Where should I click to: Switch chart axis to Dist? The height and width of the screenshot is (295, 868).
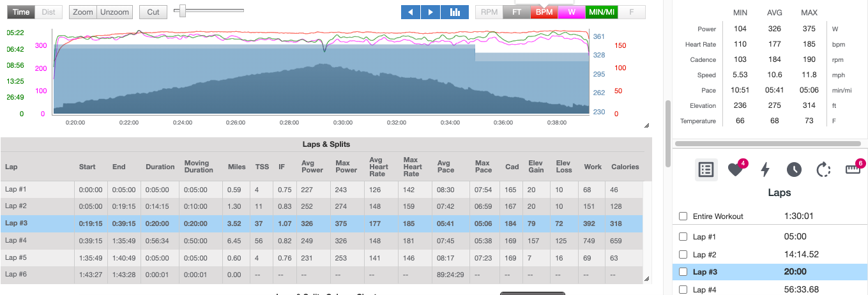[x=49, y=12]
